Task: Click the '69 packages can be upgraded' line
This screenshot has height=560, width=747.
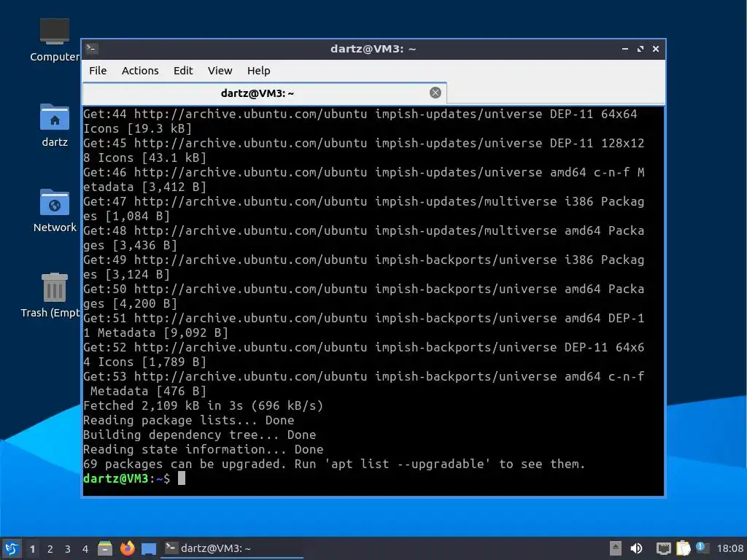Action: [334, 464]
